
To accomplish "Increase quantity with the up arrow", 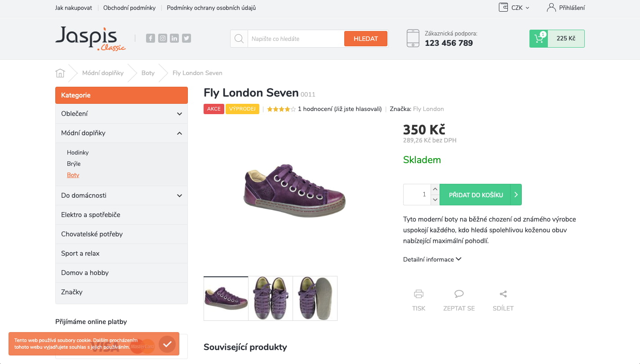I will tap(435, 189).
